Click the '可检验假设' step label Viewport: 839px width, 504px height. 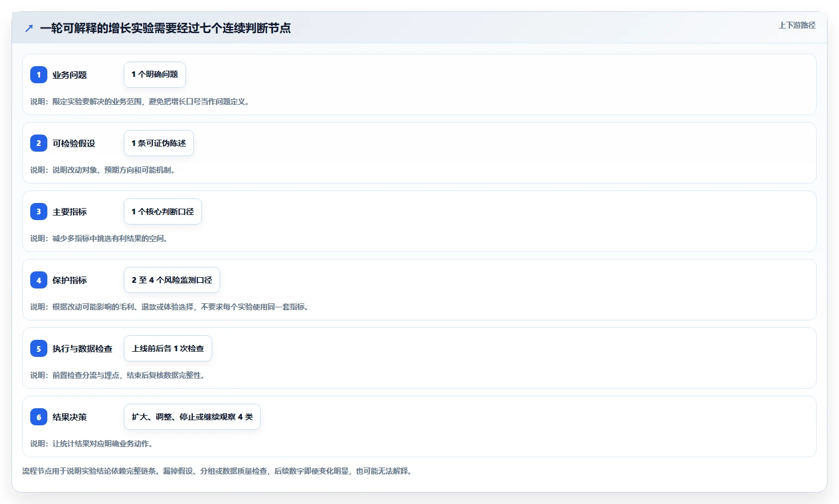click(x=74, y=143)
